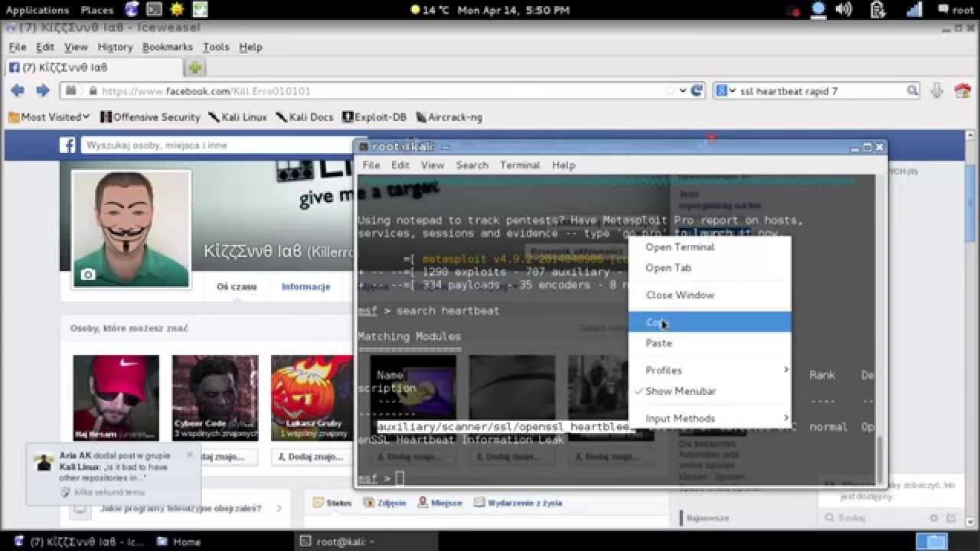Select the Status post option

334,503
